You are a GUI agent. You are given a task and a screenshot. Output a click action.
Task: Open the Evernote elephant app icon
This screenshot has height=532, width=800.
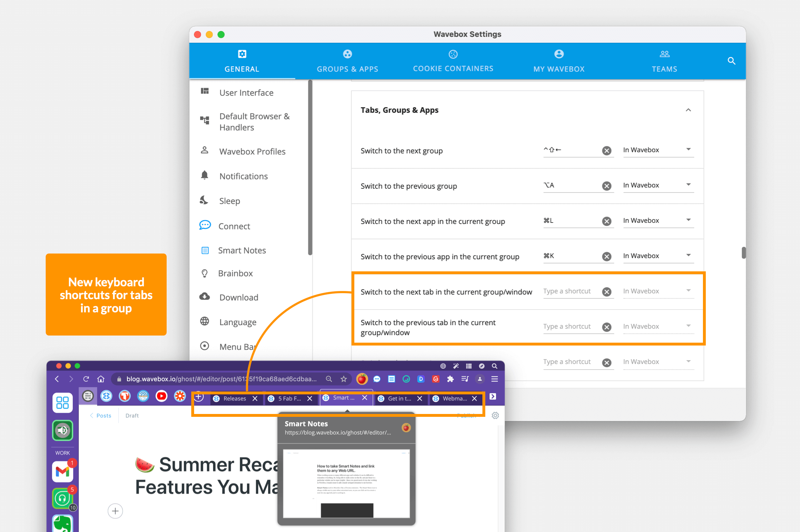pos(62,523)
